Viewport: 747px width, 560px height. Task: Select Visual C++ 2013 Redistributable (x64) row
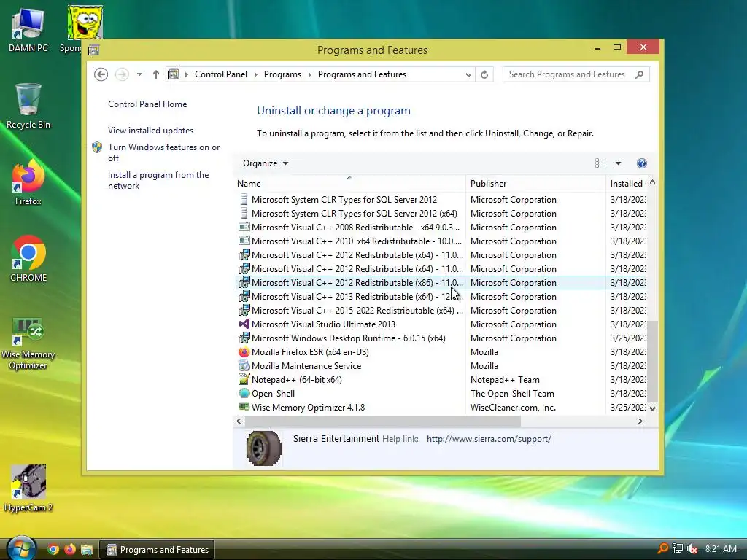pos(441,296)
